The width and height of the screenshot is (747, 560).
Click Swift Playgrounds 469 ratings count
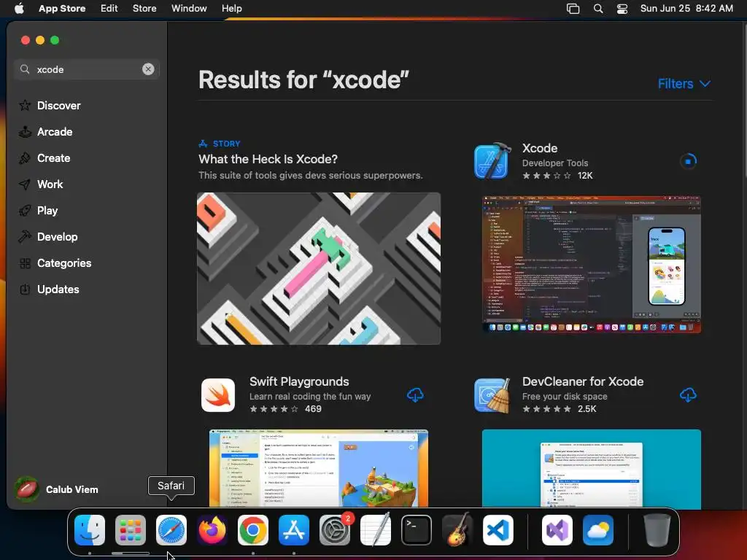(x=313, y=409)
